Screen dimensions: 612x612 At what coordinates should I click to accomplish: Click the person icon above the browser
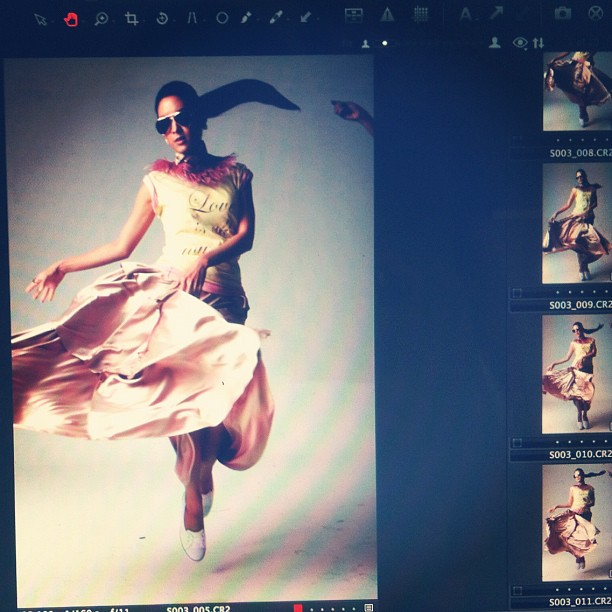(x=495, y=42)
